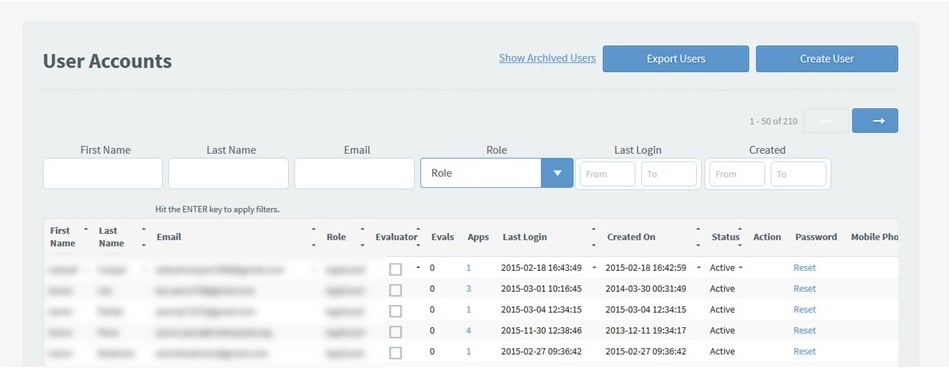
Task: Toggle Evaluator checkbox for 2015-03-01 10:16:45 login row
Action: pos(395,291)
